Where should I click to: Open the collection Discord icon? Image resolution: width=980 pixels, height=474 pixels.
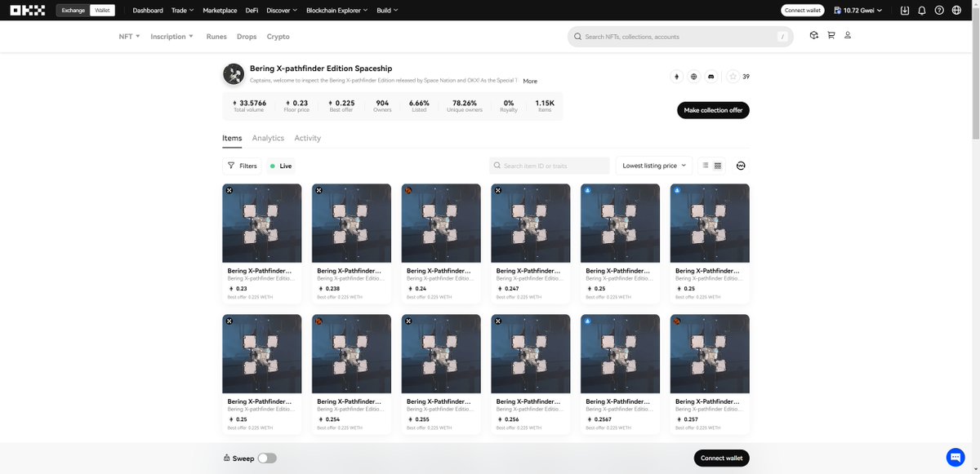coord(710,77)
